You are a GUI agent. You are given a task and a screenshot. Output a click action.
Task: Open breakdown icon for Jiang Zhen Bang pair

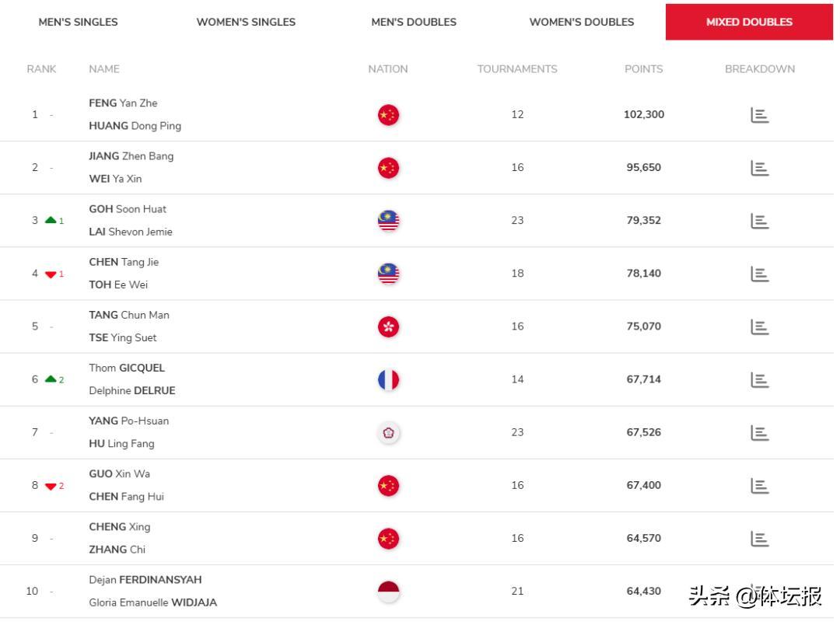(759, 168)
